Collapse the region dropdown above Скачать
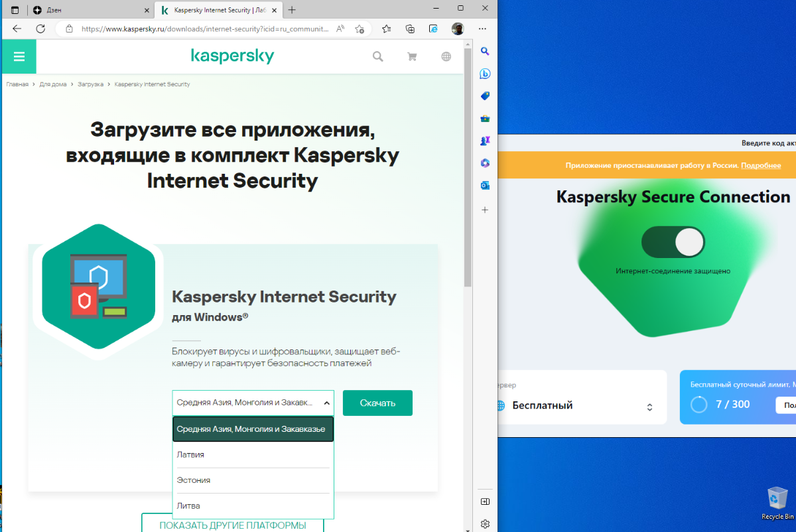The width and height of the screenshot is (796, 532). [253, 403]
